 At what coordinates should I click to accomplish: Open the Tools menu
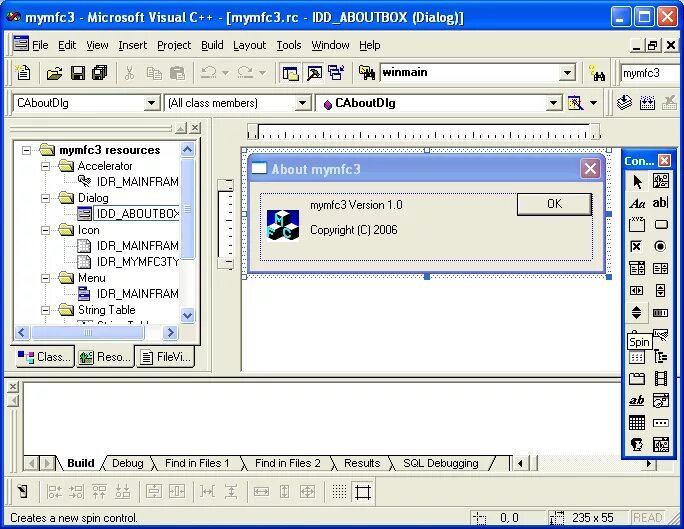click(289, 45)
